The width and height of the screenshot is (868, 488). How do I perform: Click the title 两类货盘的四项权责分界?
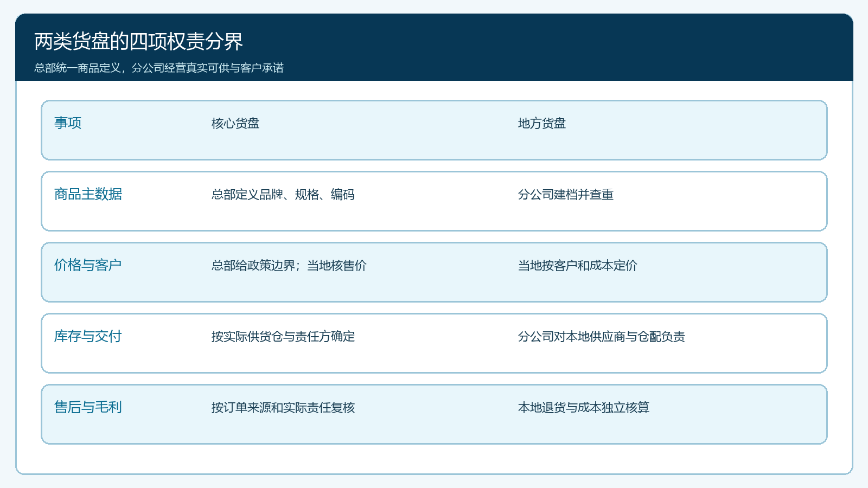(138, 41)
